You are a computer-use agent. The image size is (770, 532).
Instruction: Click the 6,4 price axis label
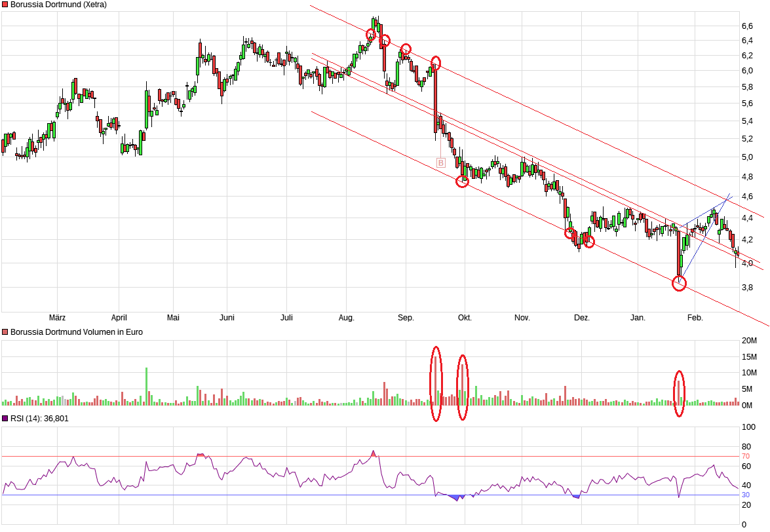pyautogui.click(x=748, y=40)
